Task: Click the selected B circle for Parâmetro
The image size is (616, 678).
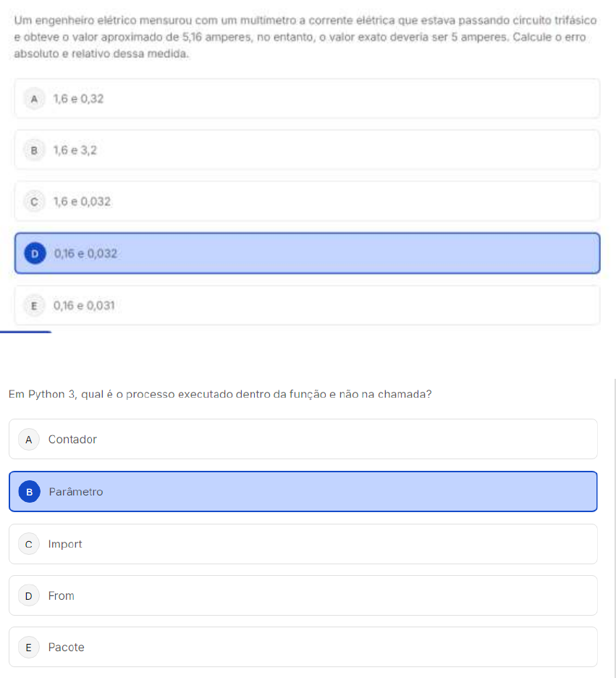Action: [30, 492]
